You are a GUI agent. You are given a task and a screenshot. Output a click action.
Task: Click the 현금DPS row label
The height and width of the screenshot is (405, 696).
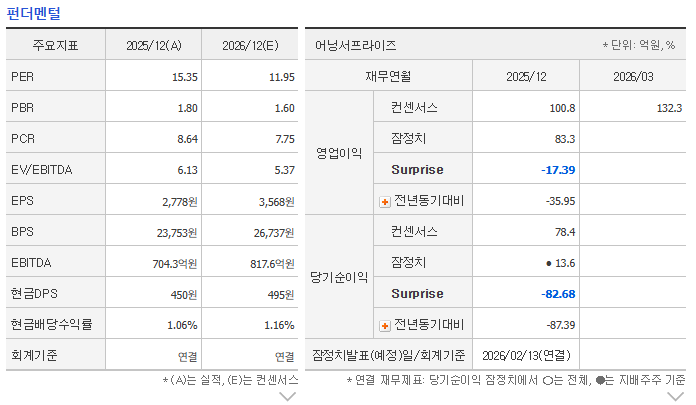click(x=34, y=294)
